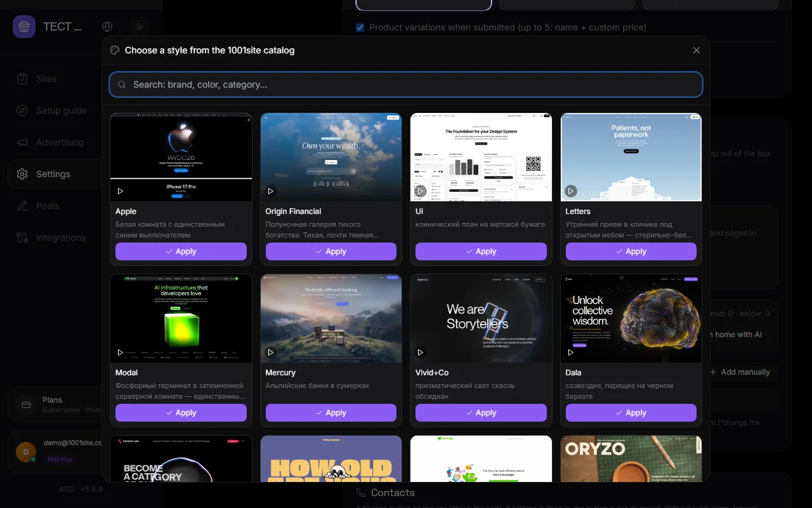Play the Letters style preview
This screenshot has width=812, height=508.
(x=571, y=190)
